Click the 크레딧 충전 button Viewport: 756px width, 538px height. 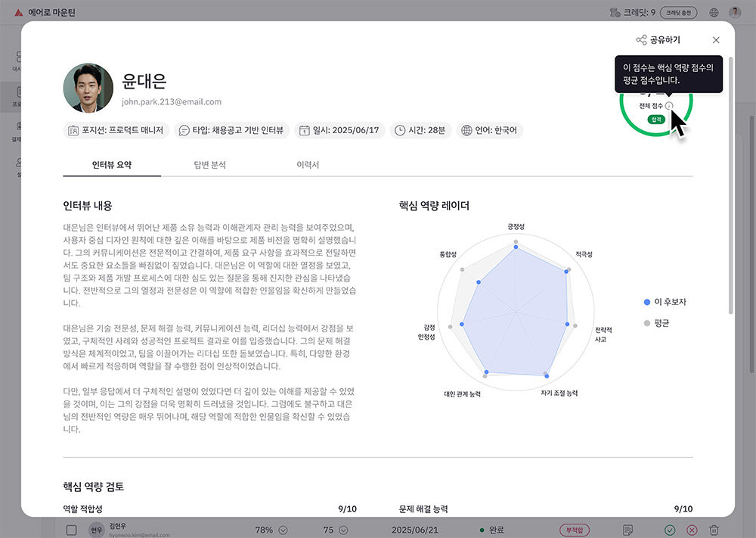click(x=678, y=12)
